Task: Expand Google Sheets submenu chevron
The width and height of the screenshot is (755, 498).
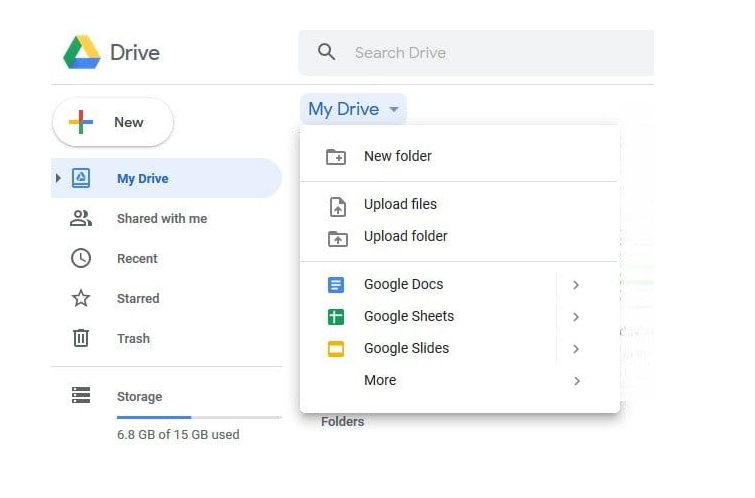Action: coord(576,317)
